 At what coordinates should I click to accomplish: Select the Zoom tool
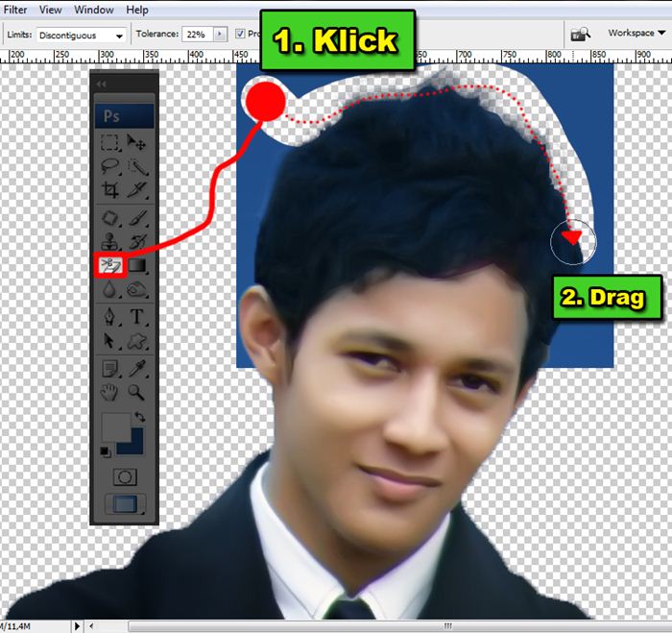click(x=136, y=392)
